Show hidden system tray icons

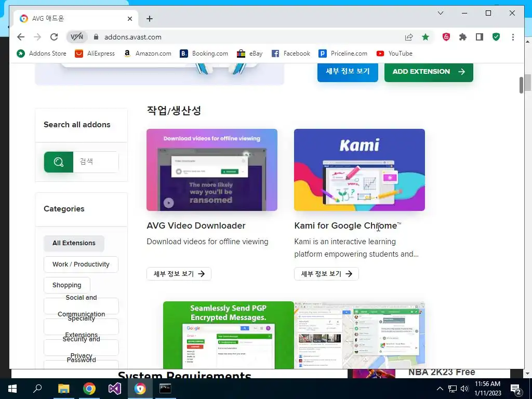tap(440, 389)
